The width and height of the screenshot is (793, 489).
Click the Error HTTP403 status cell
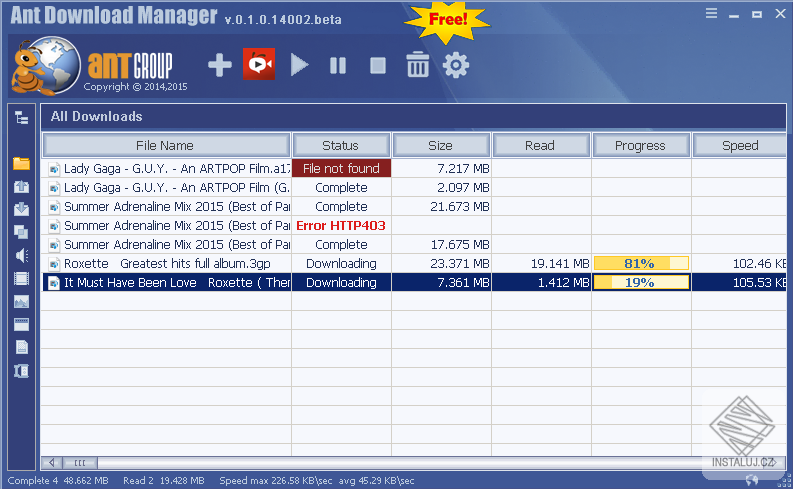pyautogui.click(x=341, y=226)
